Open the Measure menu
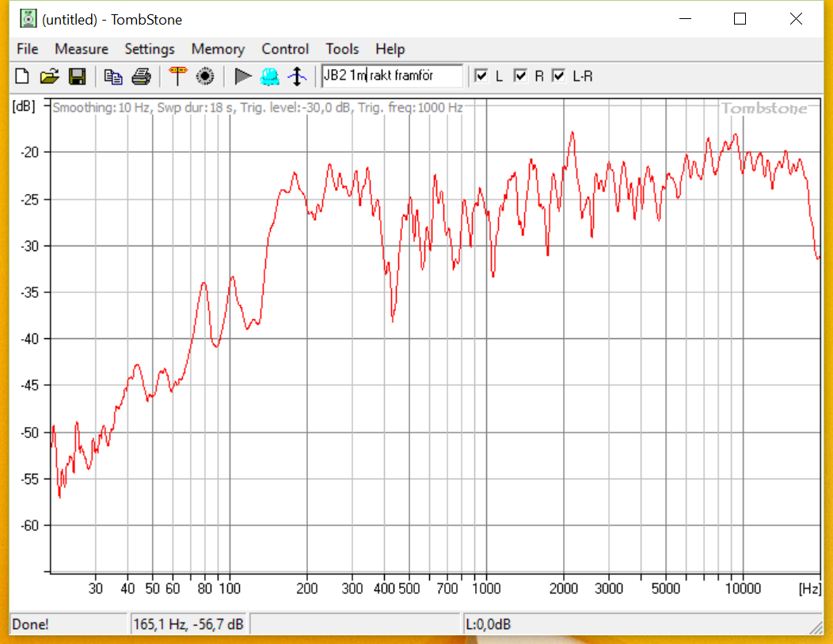 [x=82, y=49]
